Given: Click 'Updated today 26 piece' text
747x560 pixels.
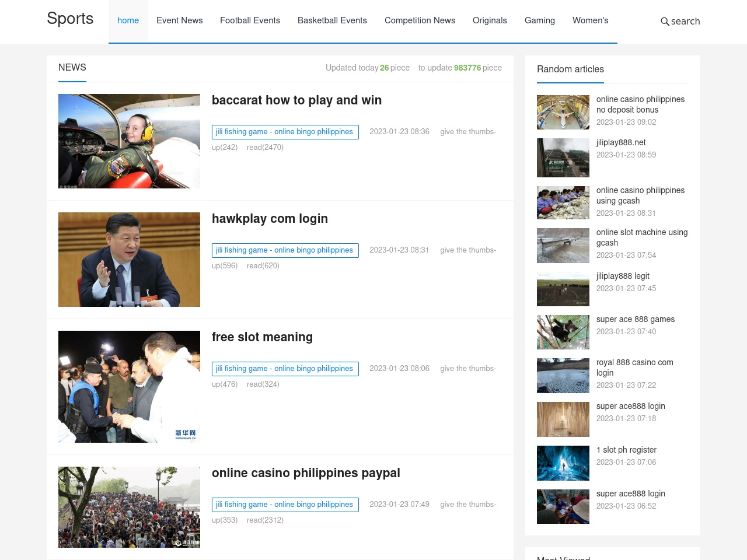Looking at the screenshot, I should (368, 68).
